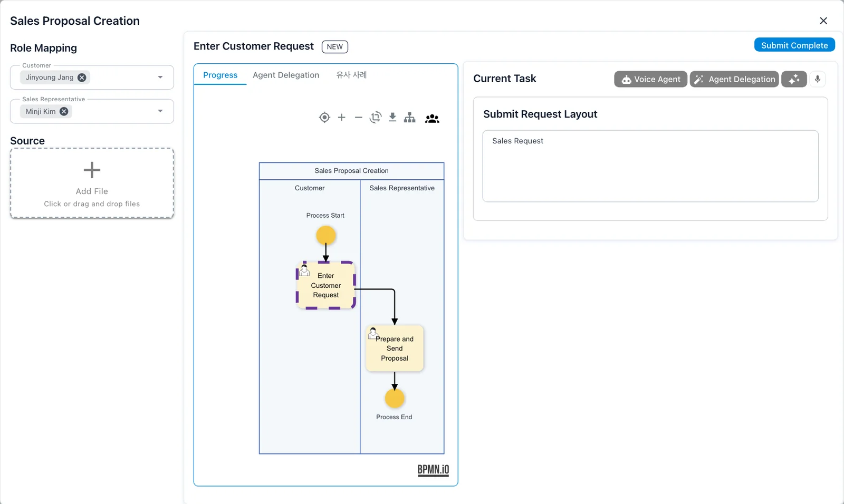Expand the Customer role dropdown
Viewport: 844px width, 504px height.
160,77
